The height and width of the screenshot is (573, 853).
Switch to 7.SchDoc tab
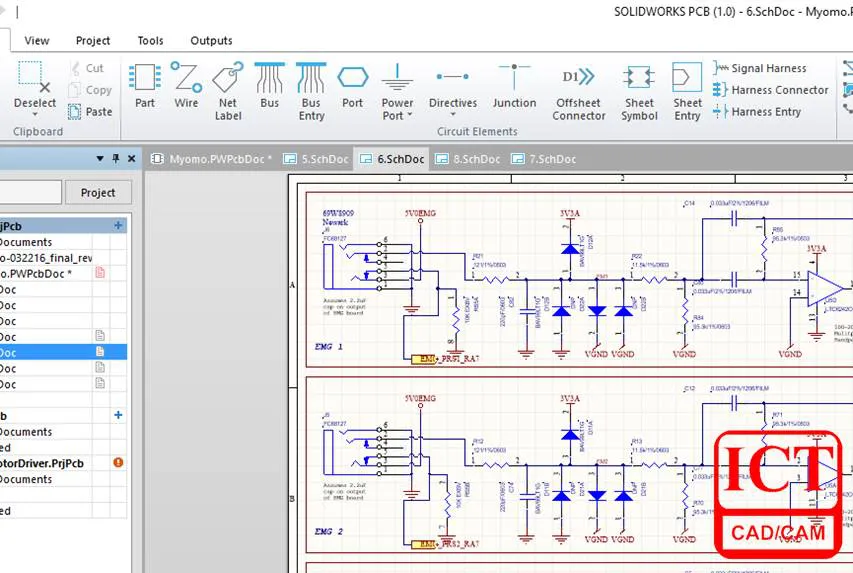[x=543, y=159]
